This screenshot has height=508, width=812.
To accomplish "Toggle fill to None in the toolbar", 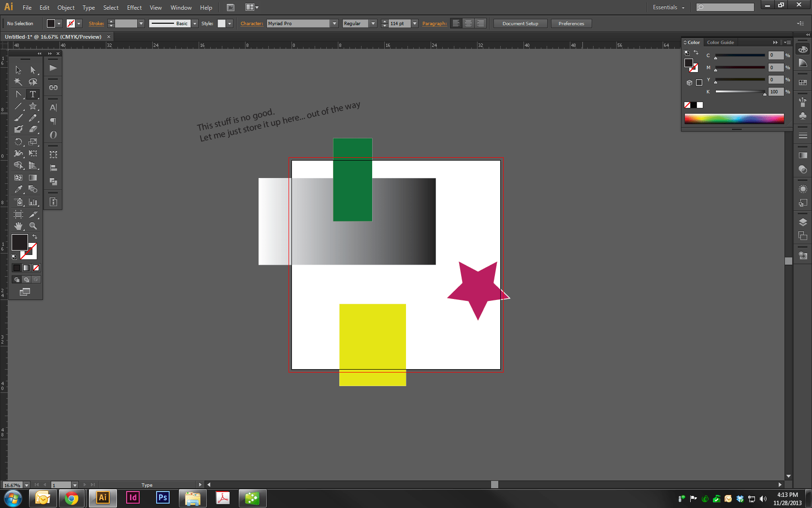I will pyautogui.click(x=36, y=268).
